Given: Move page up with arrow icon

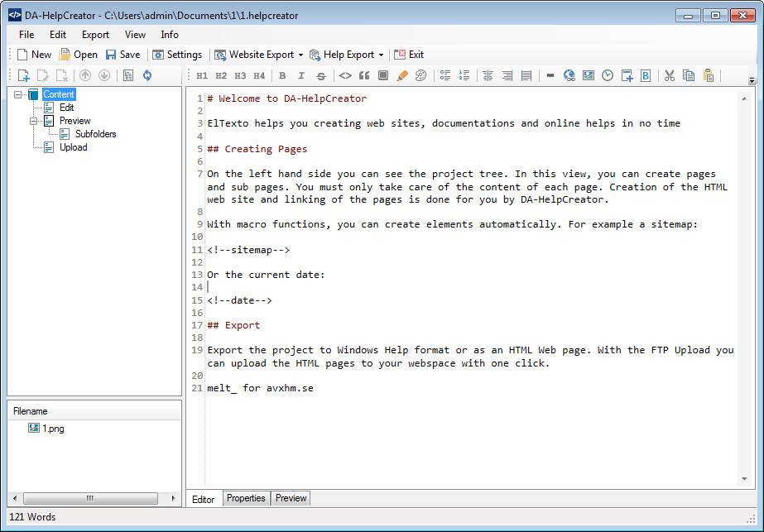Looking at the screenshot, I should point(85,75).
